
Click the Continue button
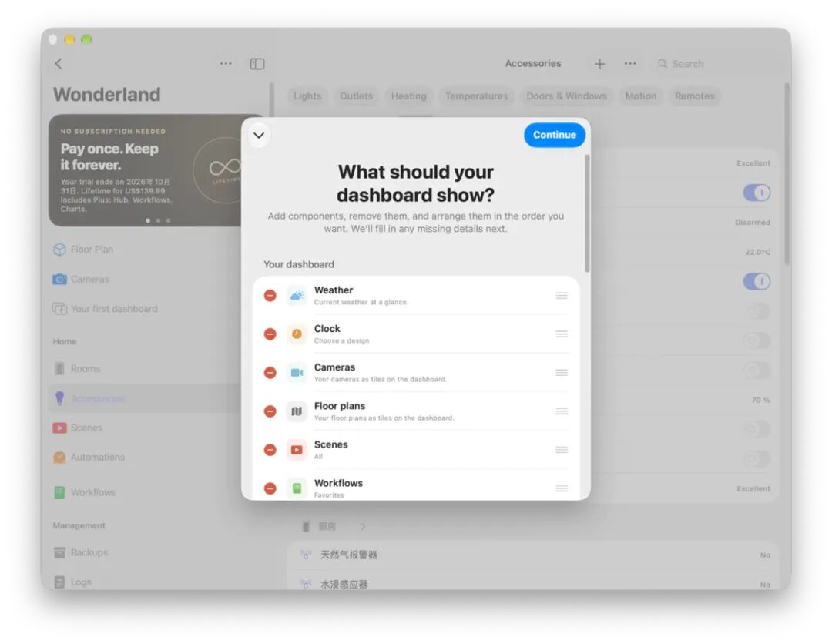(555, 135)
